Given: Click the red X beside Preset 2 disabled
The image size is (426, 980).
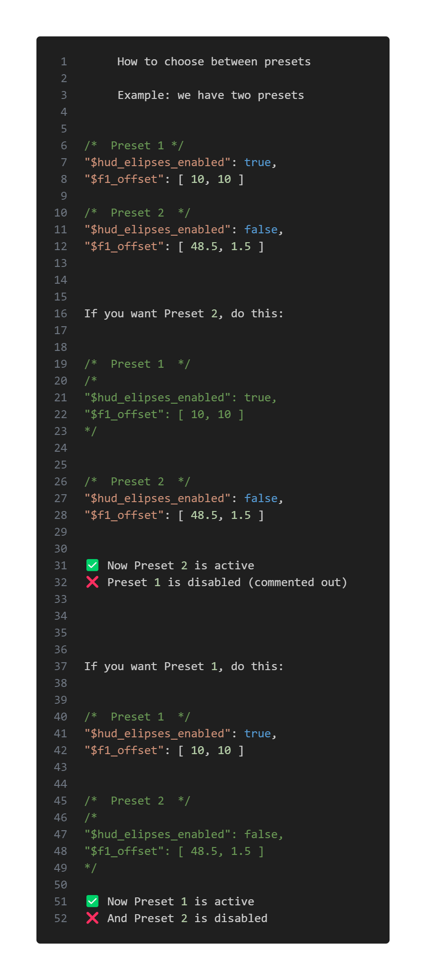Looking at the screenshot, I should (x=92, y=918).
